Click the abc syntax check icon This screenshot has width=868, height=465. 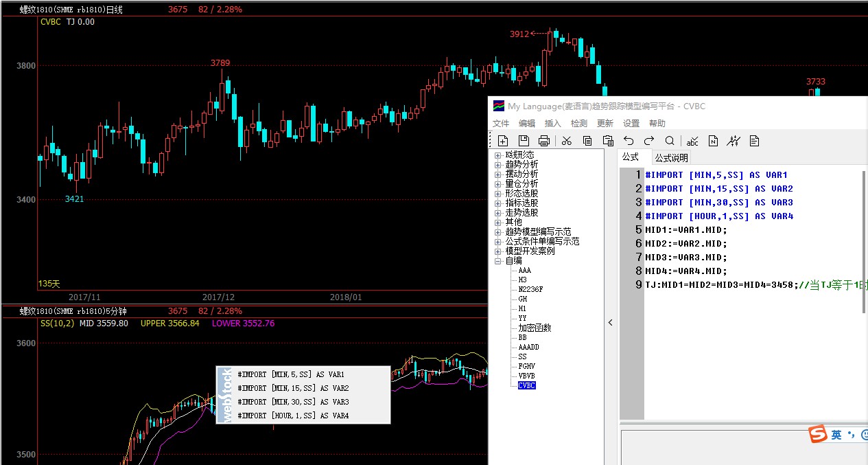[692, 141]
